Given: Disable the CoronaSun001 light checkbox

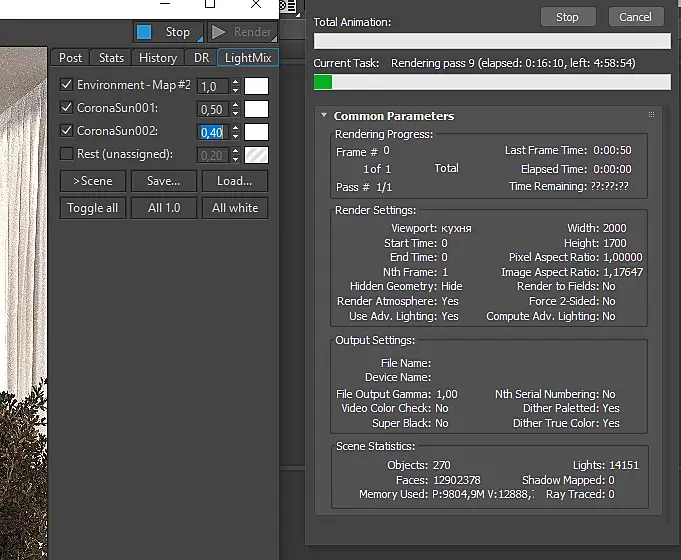Looking at the screenshot, I should tap(66, 107).
